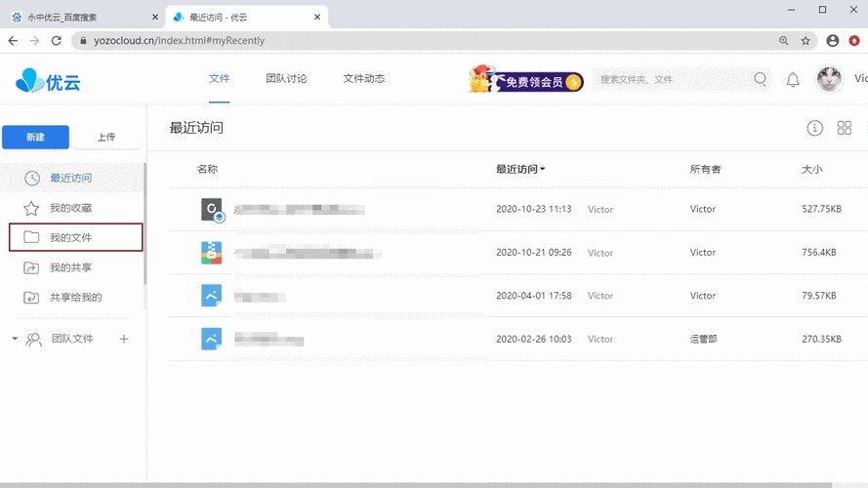Click the 270.35KB size cell

(821, 339)
